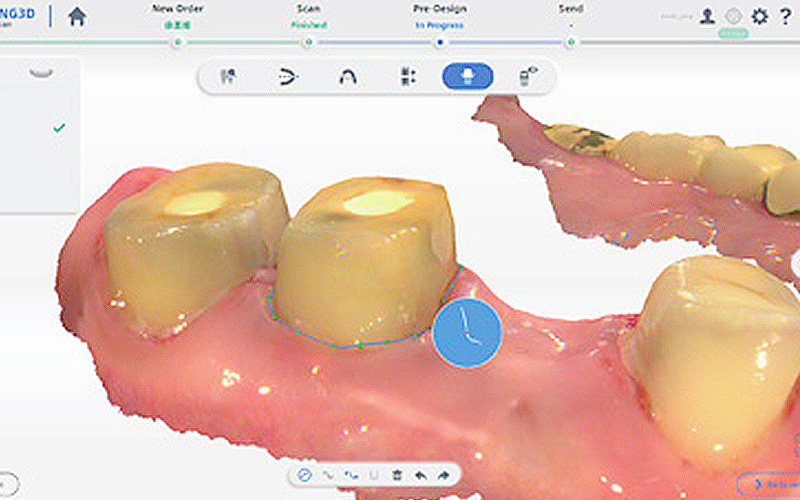Click the blue margin adjustment circle handle
800x500 pixels.
[467, 332]
